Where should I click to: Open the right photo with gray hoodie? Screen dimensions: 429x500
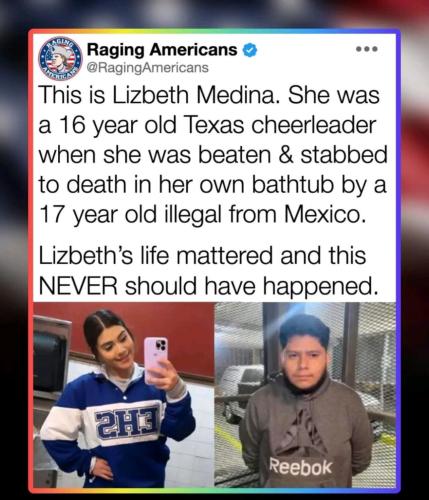[x=305, y=395]
